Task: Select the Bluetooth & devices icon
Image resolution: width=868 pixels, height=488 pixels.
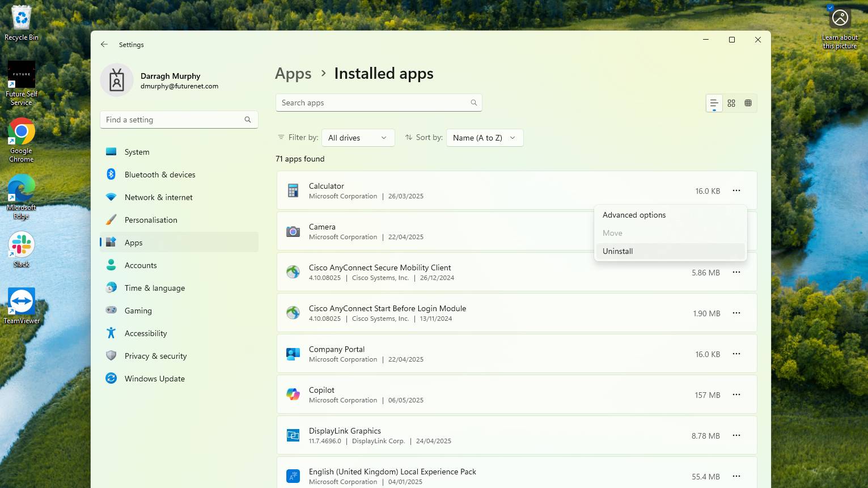Action: point(111,174)
